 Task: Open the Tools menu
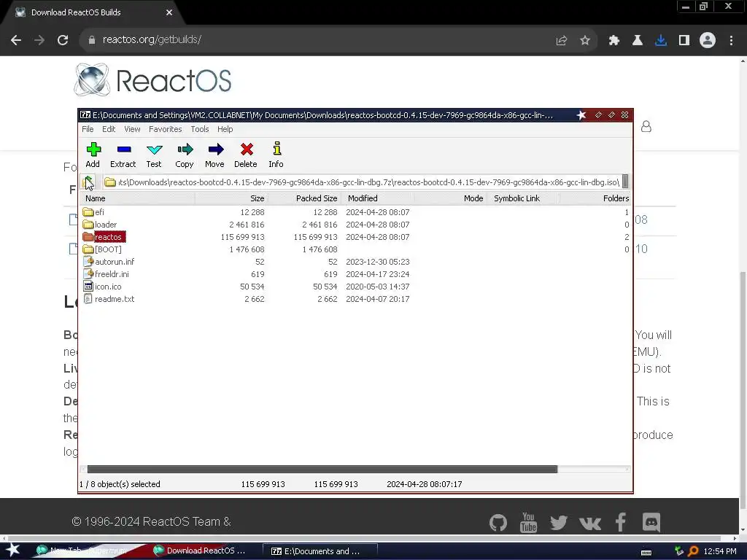coord(200,129)
